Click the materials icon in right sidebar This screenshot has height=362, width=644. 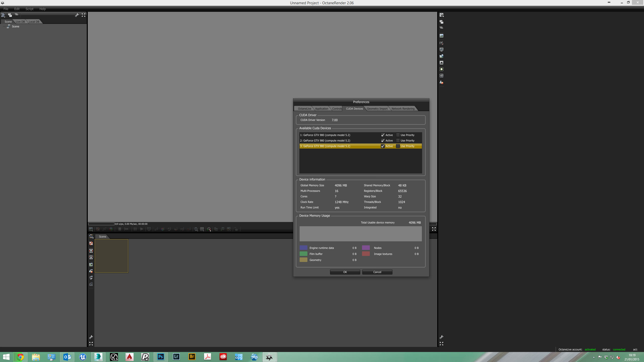pos(441,82)
